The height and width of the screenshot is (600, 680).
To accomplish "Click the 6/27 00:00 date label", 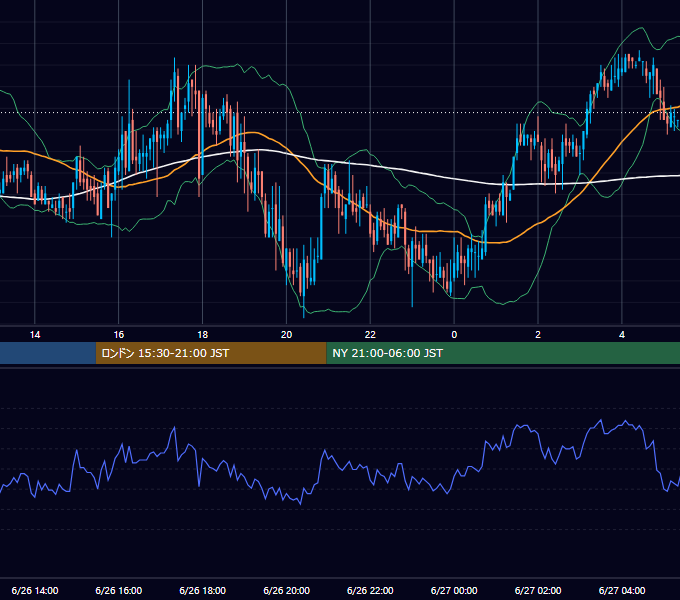I will pyautogui.click(x=454, y=590).
